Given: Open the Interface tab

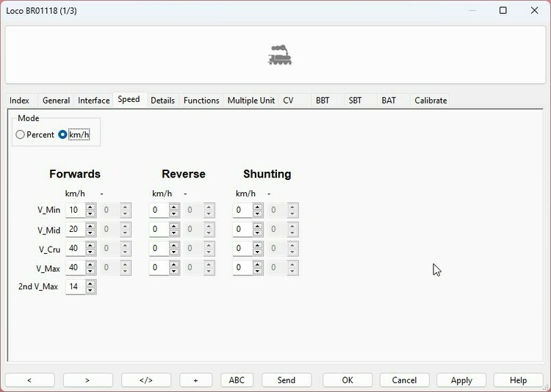Looking at the screenshot, I should pyautogui.click(x=93, y=101).
